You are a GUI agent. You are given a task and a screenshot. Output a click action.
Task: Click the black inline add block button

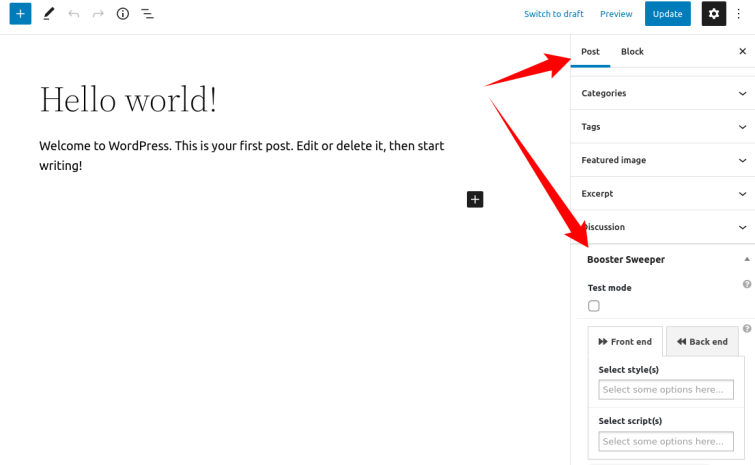click(x=475, y=199)
